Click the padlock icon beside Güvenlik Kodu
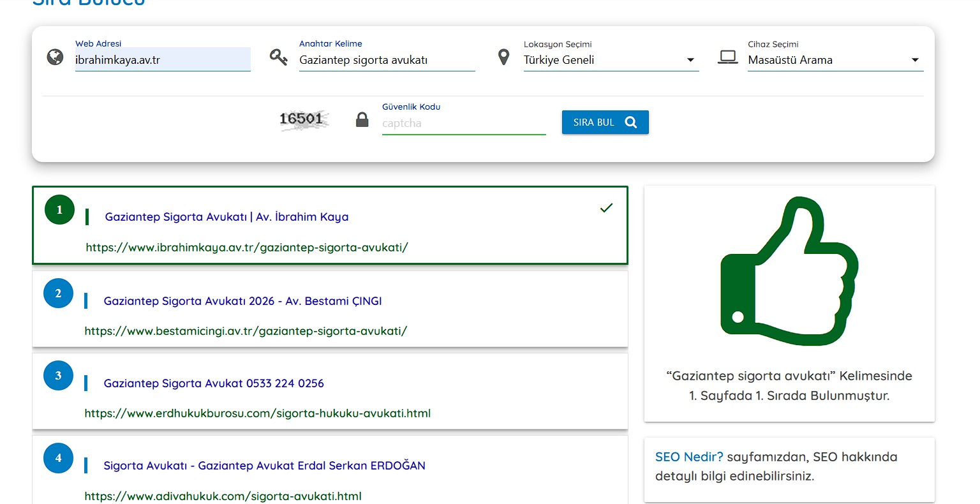Viewport: 980px width, 504px height. pyautogui.click(x=362, y=120)
